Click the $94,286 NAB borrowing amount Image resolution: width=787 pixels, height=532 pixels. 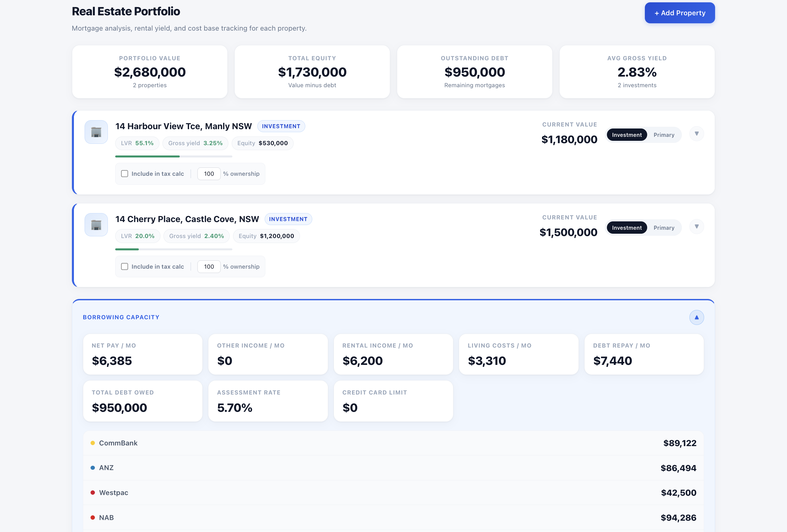pos(678,517)
